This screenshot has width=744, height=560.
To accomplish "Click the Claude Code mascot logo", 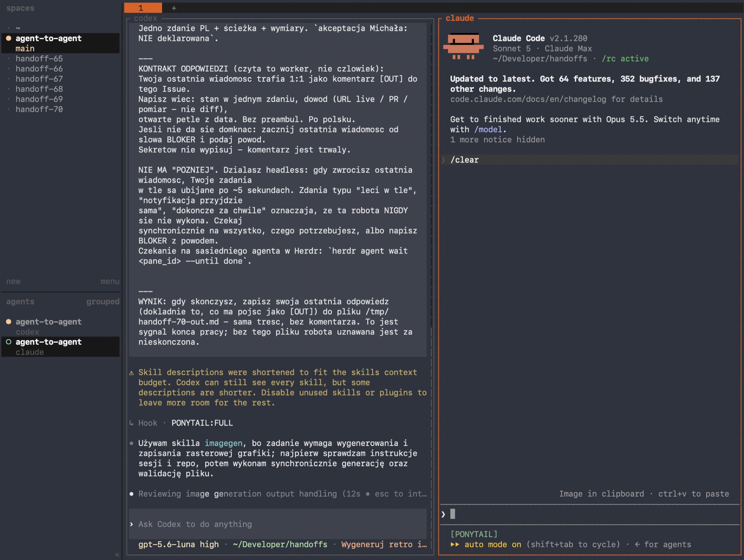I will (464, 46).
